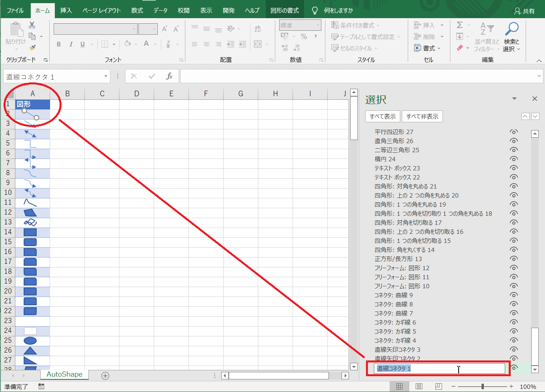Image resolution: width=545 pixels, height=392 pixels.
Task: Click the すべて非表示 button
Action: coord(422,116)
